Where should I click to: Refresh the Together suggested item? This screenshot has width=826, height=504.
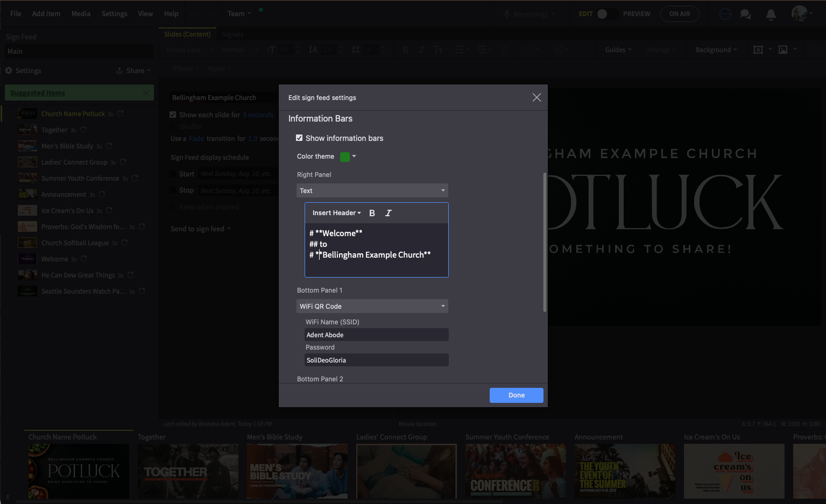(82, 130)
